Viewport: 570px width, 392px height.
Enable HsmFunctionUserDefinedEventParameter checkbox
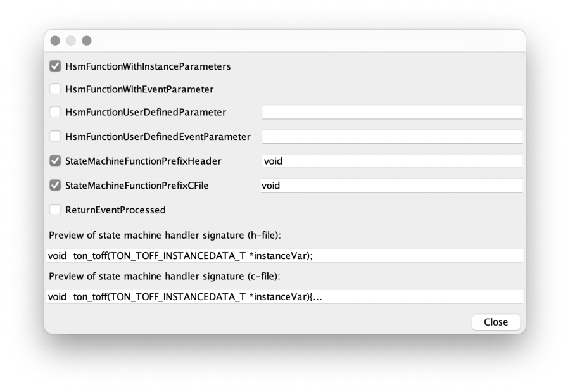[55, 136]
